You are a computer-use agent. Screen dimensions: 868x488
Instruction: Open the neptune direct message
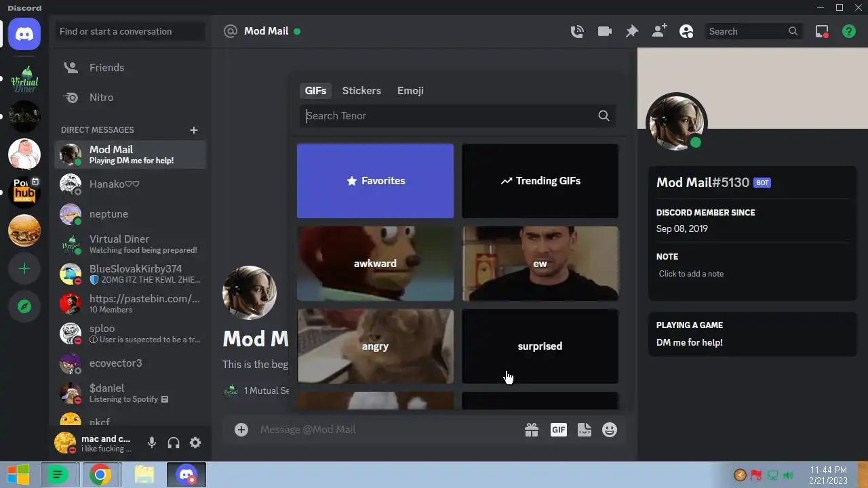pyautogui.click(x=130, y=214)
